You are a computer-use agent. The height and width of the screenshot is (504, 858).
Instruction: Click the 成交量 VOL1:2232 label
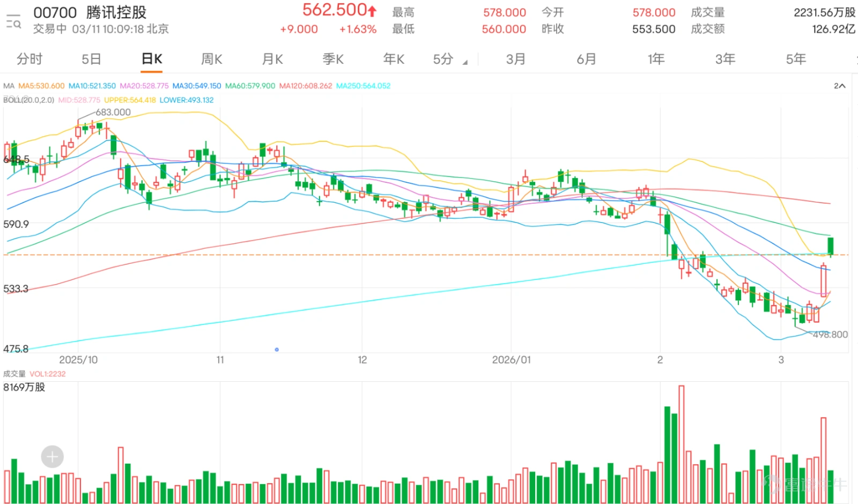(34, 374)
